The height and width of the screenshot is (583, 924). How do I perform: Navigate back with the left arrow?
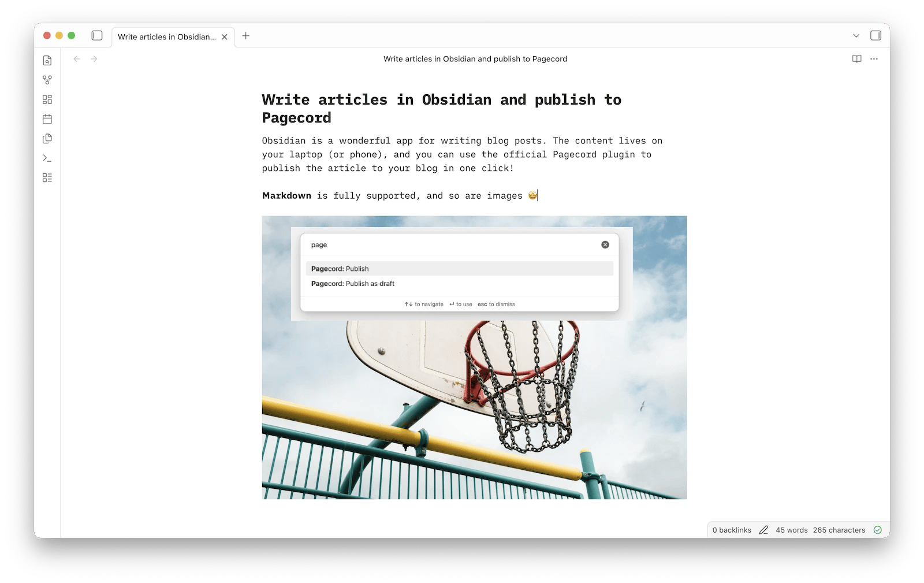click(x=77, y=59)
